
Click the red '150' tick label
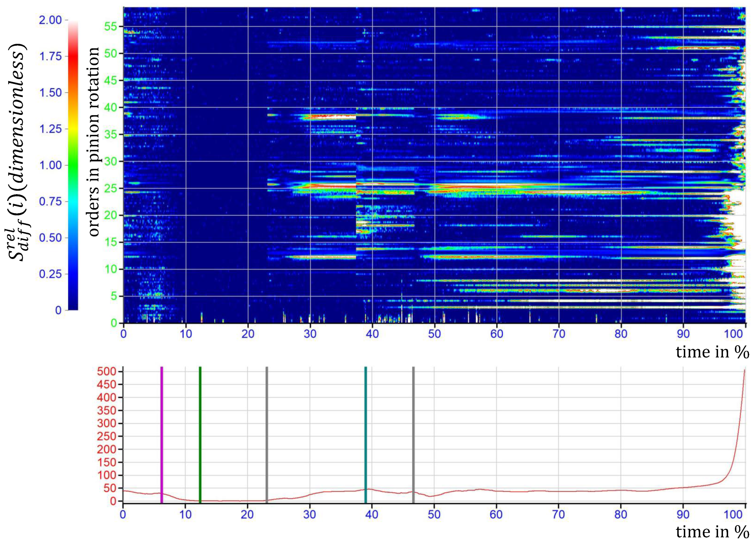click(107, 463)
